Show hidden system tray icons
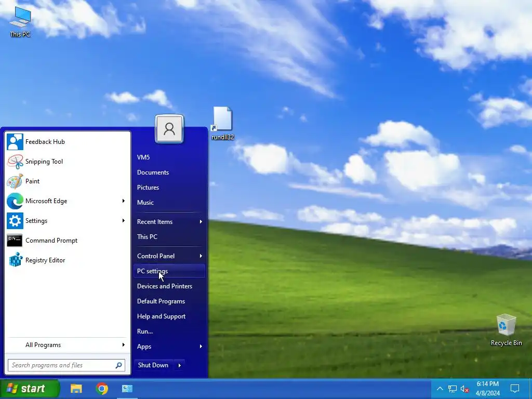This screenshot has height=399, width=532. coord(440,389)
